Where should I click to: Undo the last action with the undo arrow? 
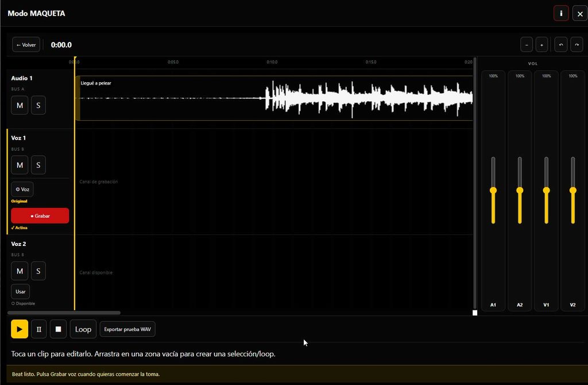[x=561, y=45]
